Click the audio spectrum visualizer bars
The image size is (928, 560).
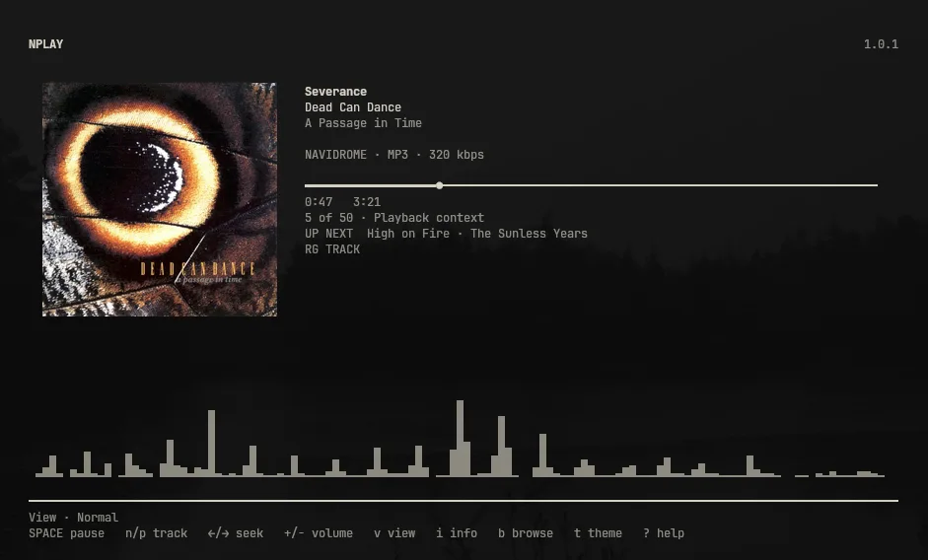click(460, 439)
